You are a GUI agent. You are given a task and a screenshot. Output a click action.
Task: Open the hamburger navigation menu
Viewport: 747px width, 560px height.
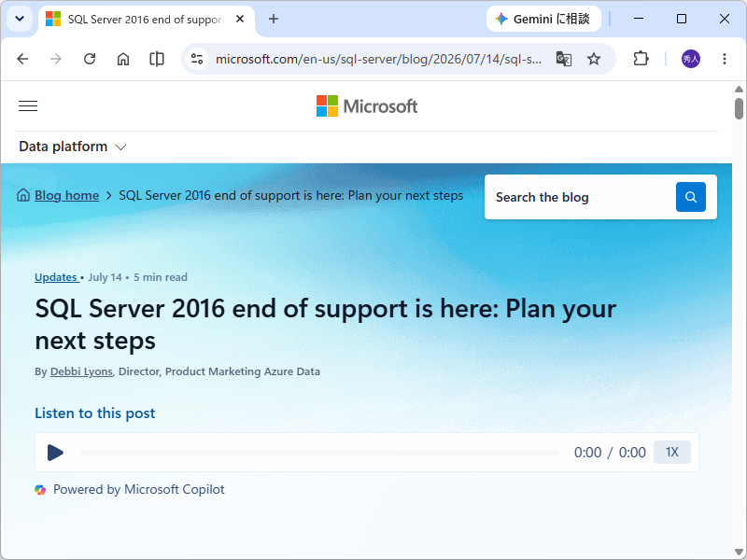click(x=28, y=106)
